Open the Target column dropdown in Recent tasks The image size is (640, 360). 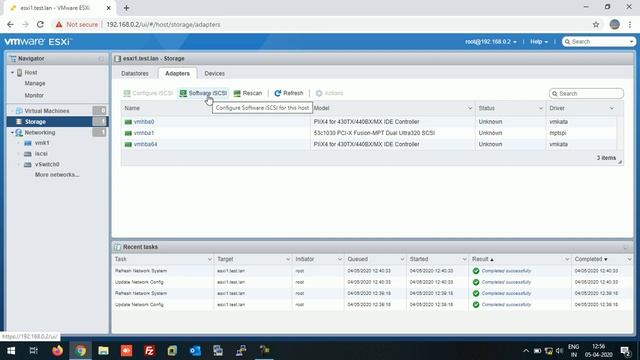pyautogui.click(x=288, y=259)
